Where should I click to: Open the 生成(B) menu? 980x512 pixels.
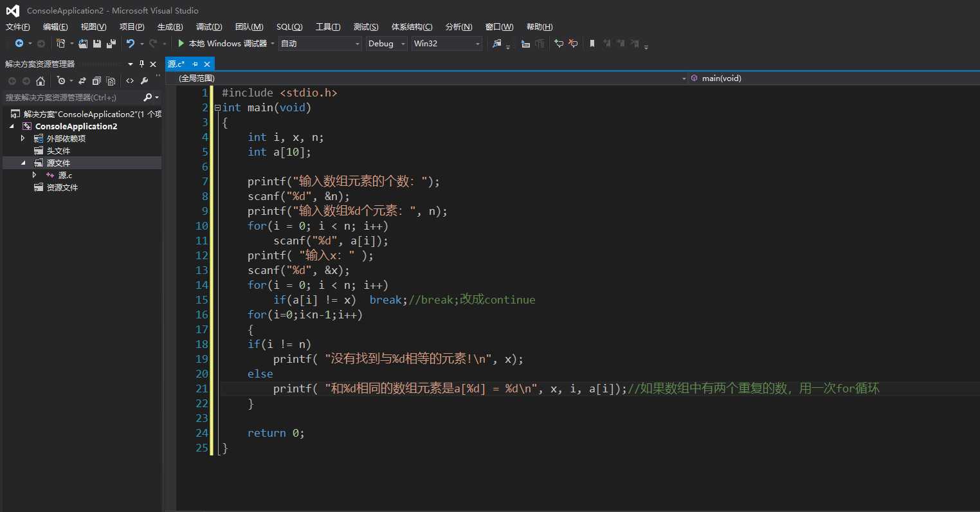170,26
